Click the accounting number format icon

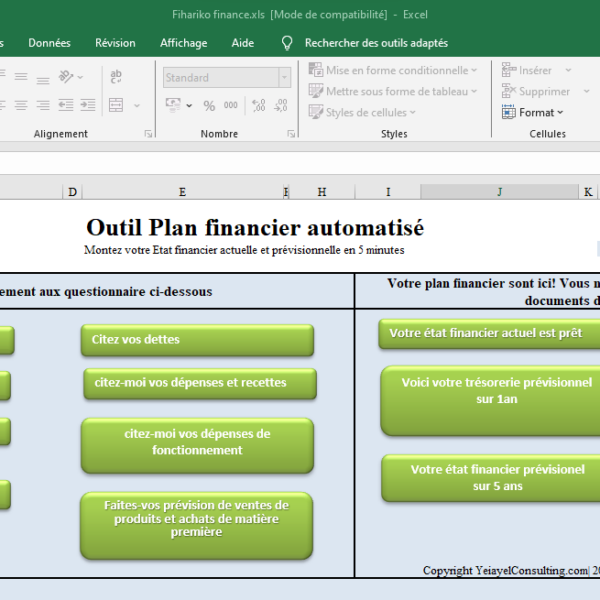pyautogui.click(x=173, y=105)
